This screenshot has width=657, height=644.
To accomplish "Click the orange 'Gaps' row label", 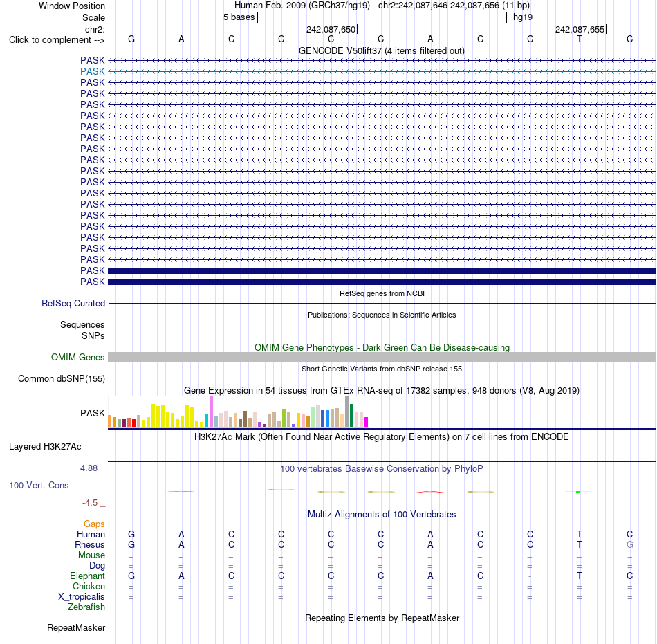I will tap(94, 524).
